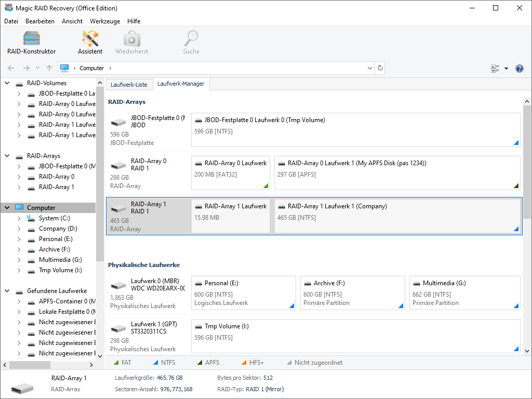Open the RAID-Konstruktor tool
532x399 pixels.
(31, 43)
